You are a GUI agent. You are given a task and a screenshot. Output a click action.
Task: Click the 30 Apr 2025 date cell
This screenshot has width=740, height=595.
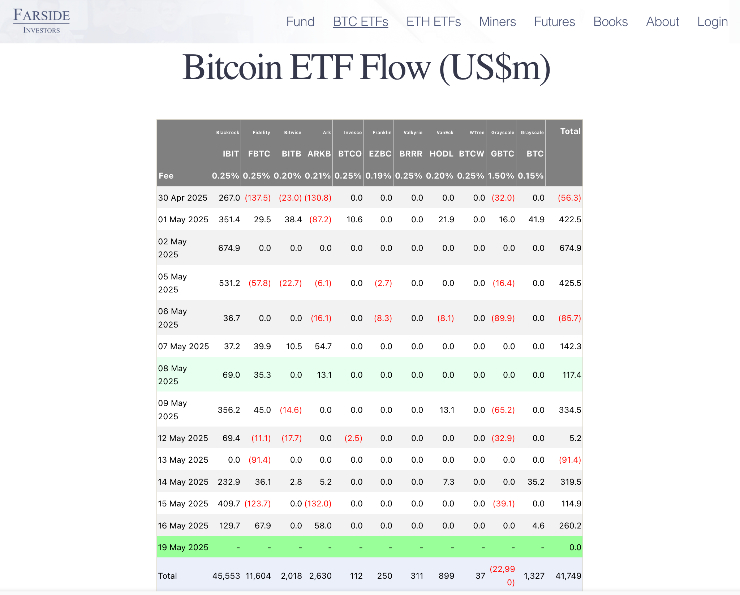[182, 198]
